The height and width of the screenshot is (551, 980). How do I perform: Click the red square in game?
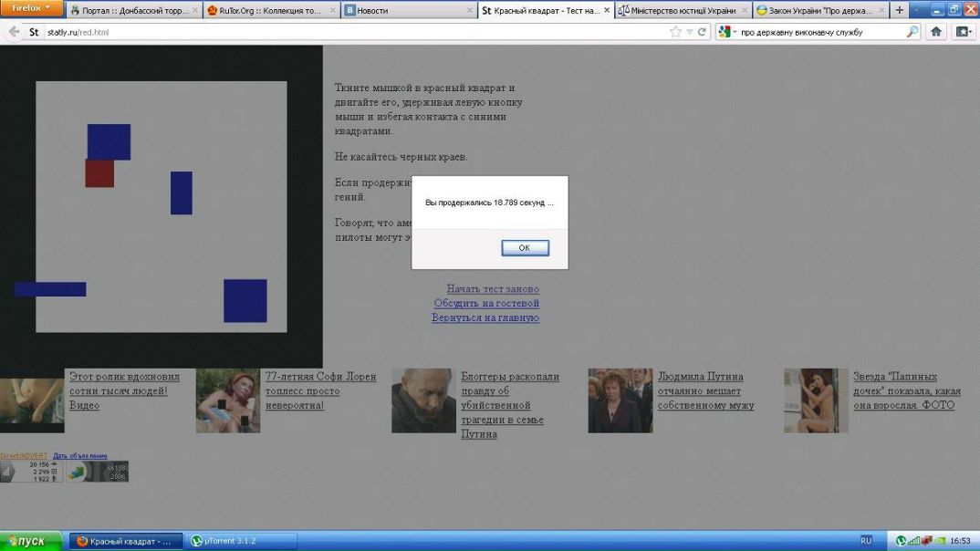(99, 173)
